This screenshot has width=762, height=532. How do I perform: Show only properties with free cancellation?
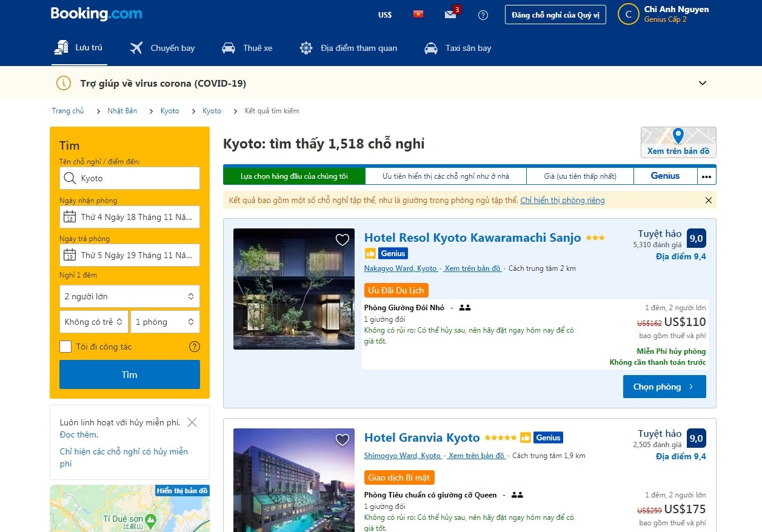[x=124, y=457]
